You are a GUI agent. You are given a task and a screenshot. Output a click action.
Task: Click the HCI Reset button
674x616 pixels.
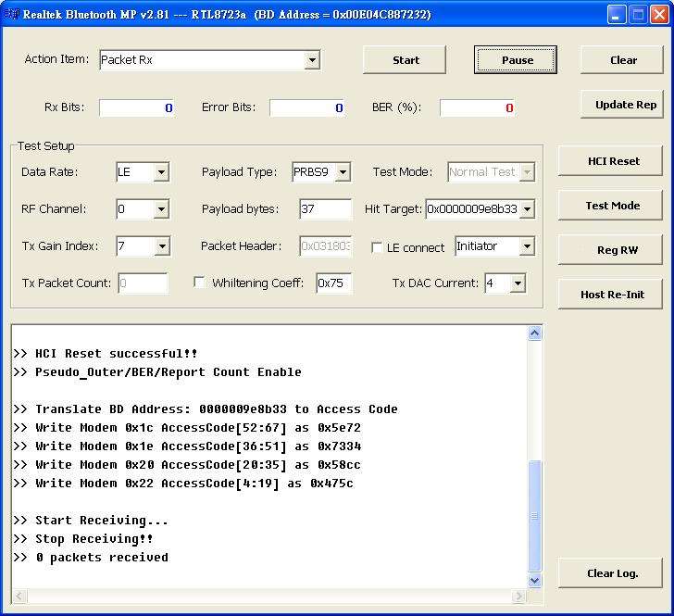coord(610,161)
